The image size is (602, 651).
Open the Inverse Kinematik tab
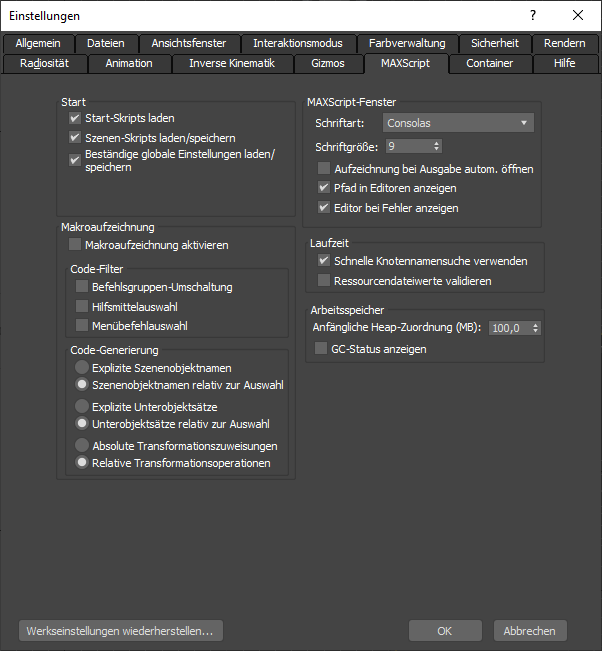(x=231, y=63)
